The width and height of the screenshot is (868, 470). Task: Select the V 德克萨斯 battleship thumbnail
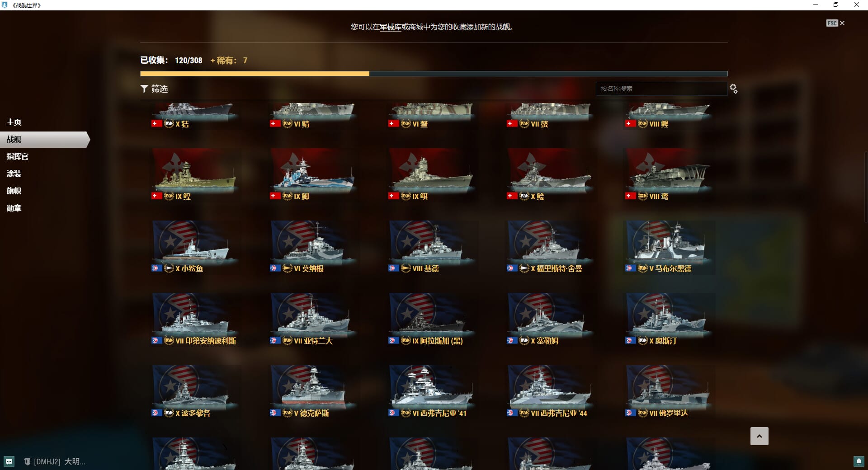pos(313,392)
